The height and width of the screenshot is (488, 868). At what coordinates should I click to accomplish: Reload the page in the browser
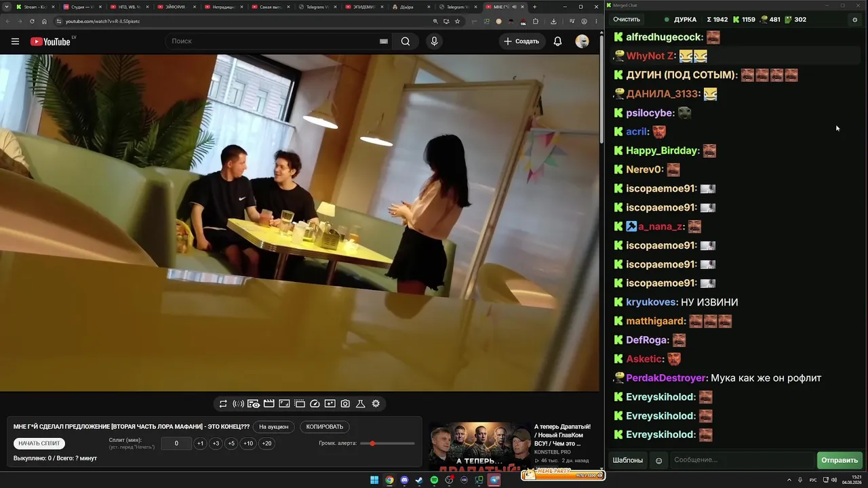[x=32, y=21]
